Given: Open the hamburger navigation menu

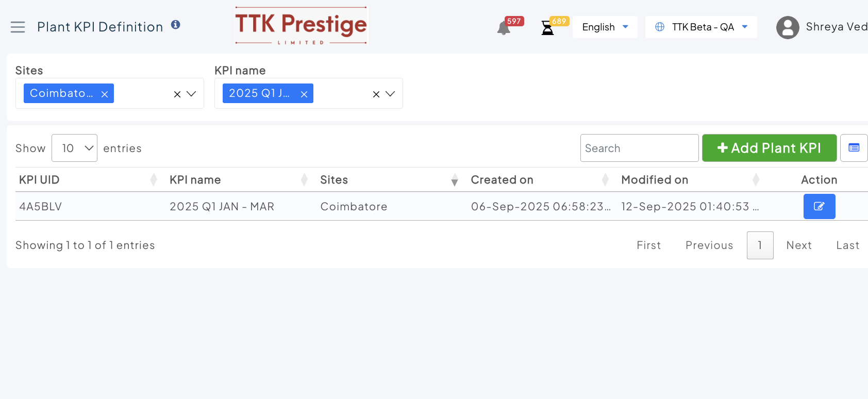Looking at the screenshot, I should pos(18,27).
